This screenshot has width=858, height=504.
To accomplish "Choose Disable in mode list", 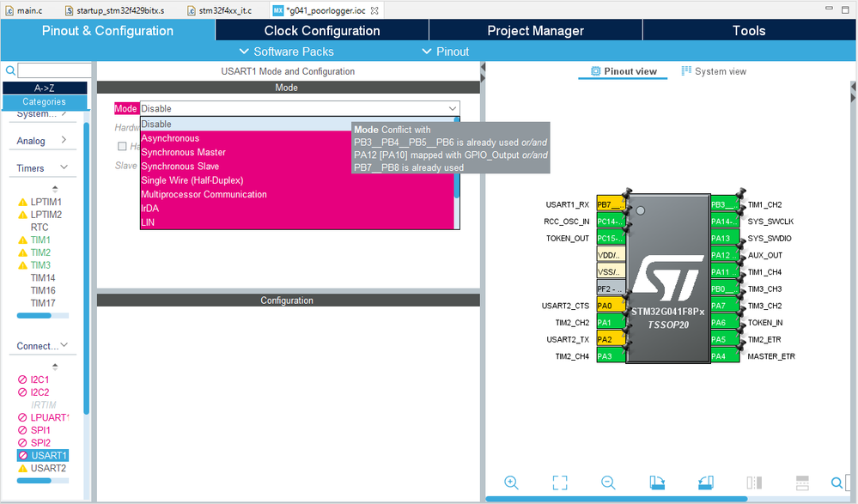I will (297, 124).
